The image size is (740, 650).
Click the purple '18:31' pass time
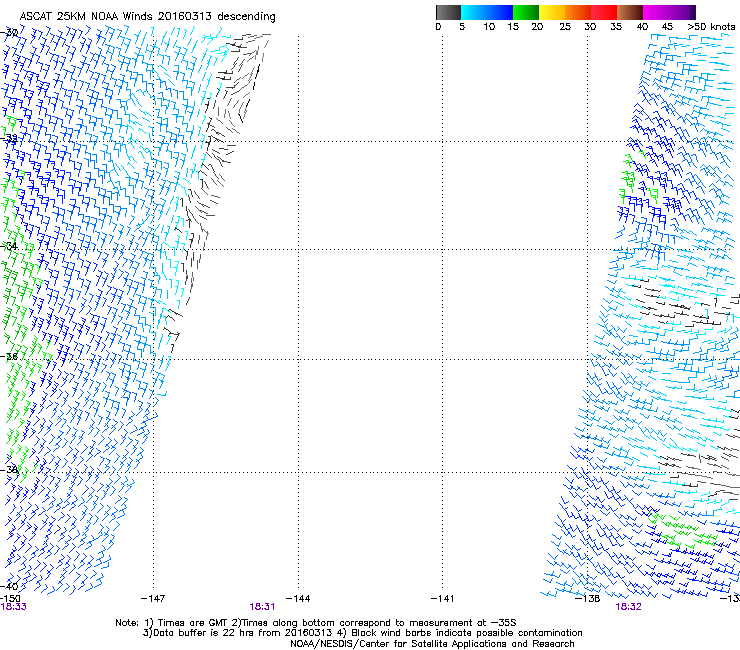click(x=262, y=607)
